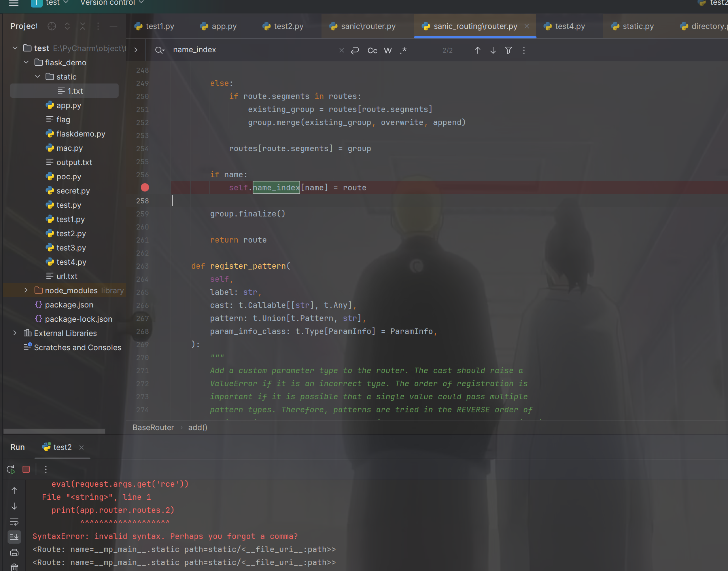Enable regex search option

[x=403, y=50]
